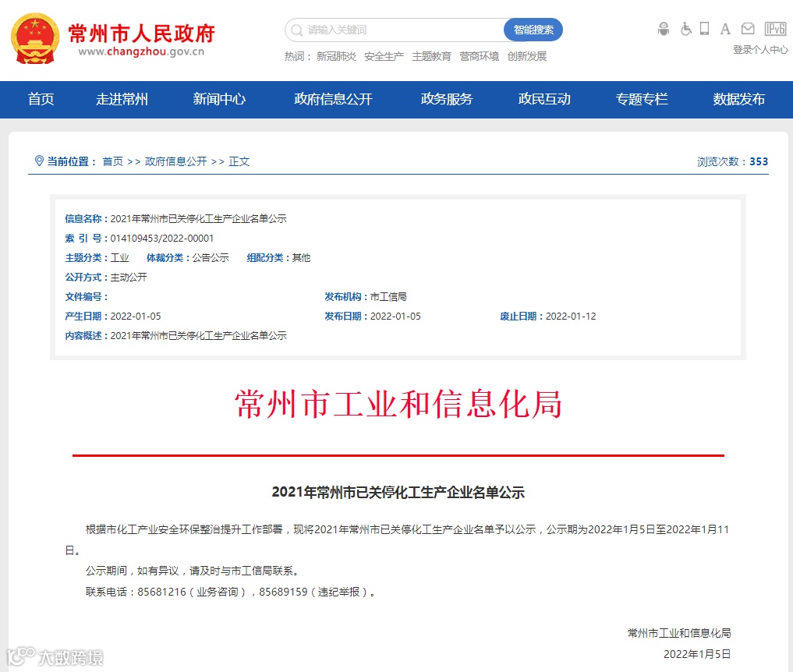Click the 主题分类 value 工业
Viewport: 793px width, 672px height.
click(x=120, y=258)
